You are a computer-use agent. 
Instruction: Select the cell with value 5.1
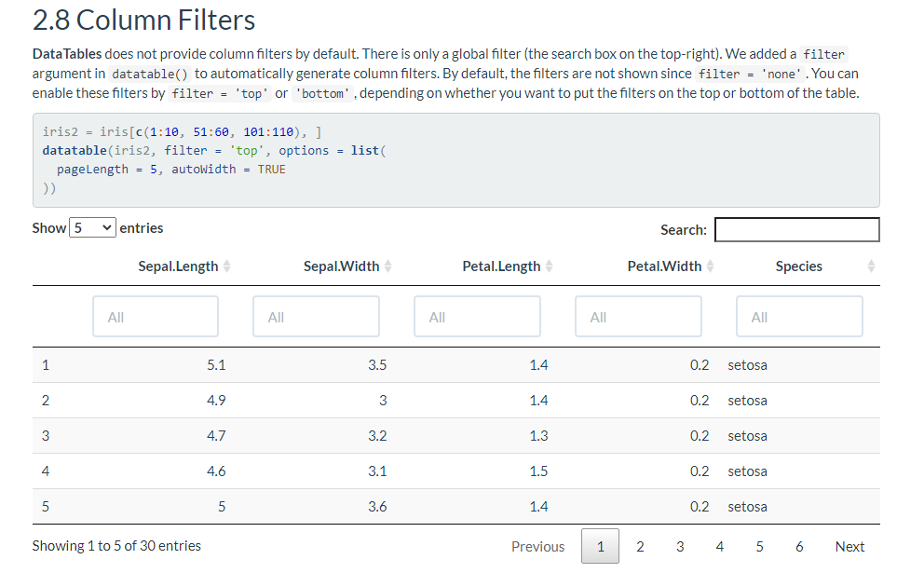(216, 365)
